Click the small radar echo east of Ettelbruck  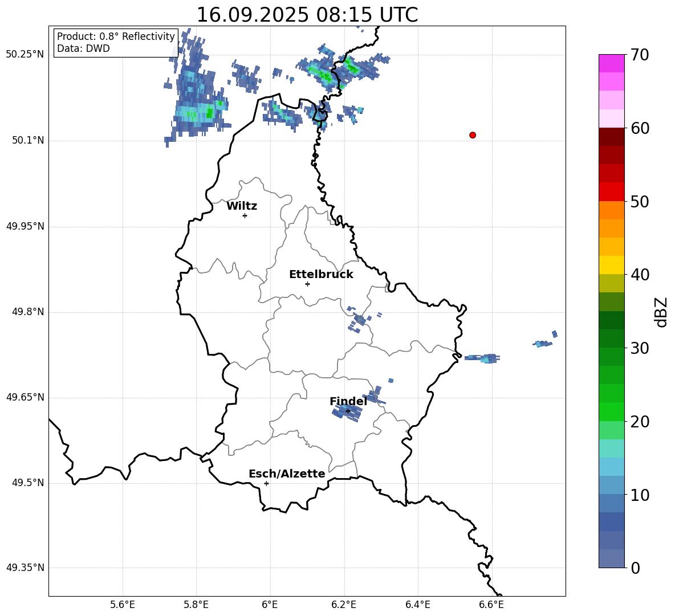tap(360, 320)
